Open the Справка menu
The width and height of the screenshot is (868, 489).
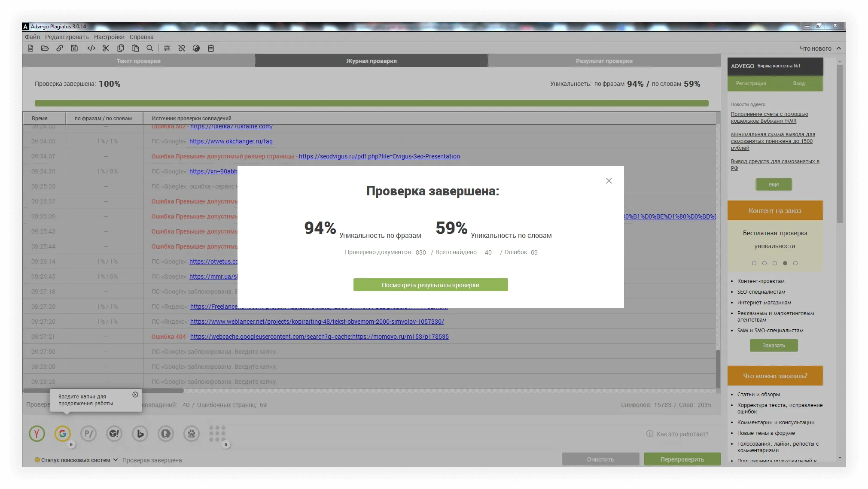[141, 37]
